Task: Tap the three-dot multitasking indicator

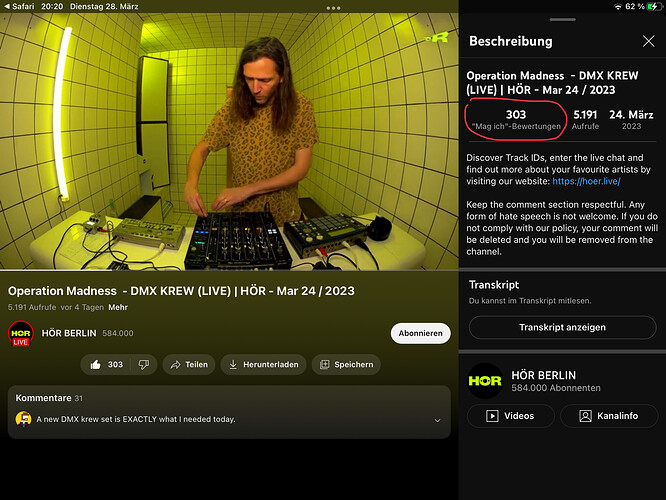Action: tap(333, 8)
